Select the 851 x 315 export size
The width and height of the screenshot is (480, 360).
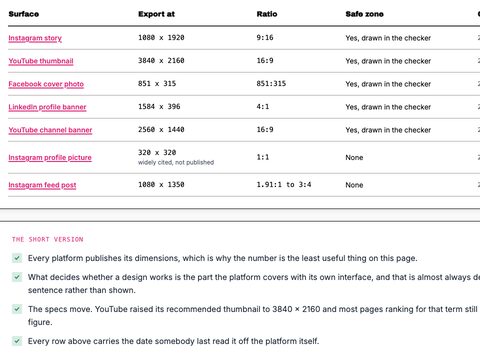(157, 84)
